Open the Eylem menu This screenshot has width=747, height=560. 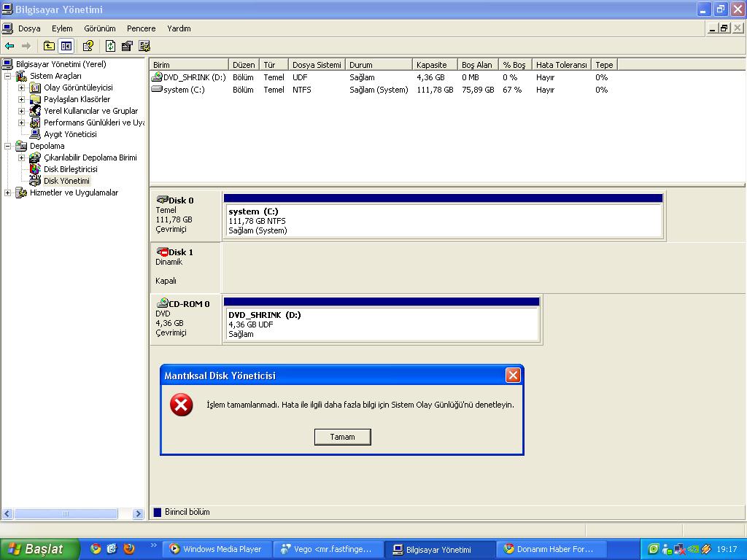(x=62, y=28)
